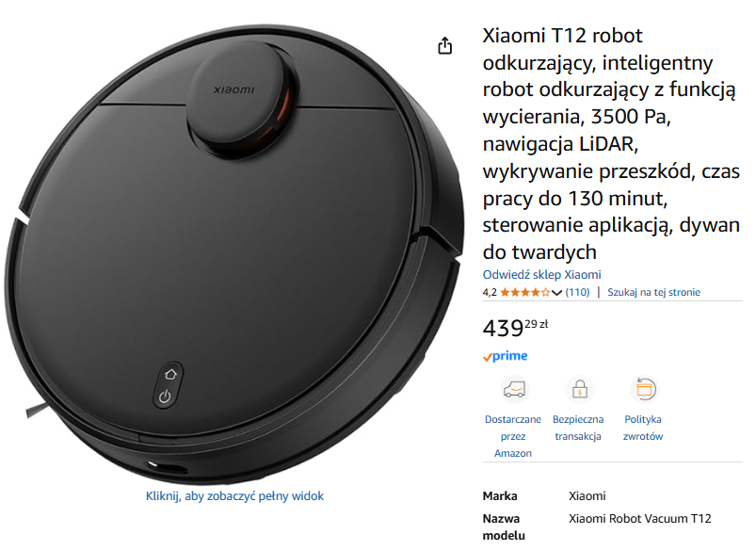The height and width of the screenshot is (550, 756).
Task: Click the 439,29 zł price
Action: click(515, 328)
